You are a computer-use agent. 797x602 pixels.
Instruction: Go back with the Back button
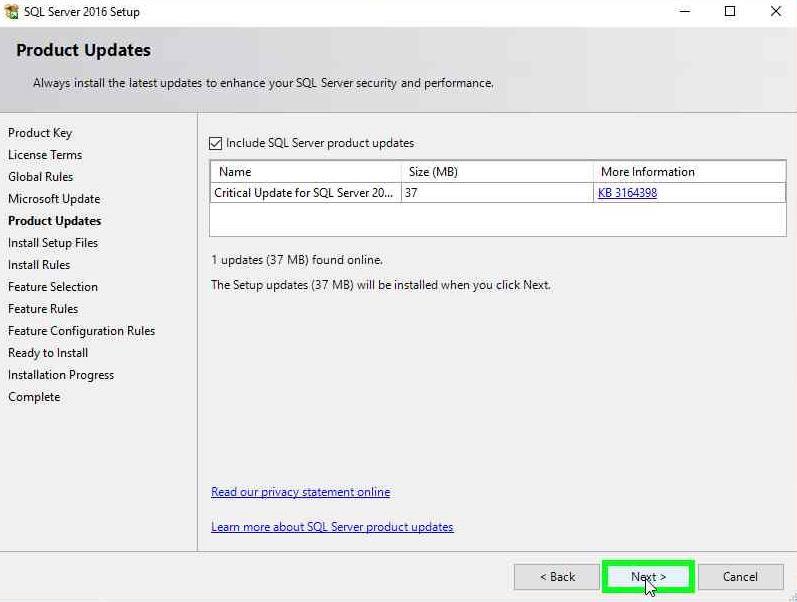[557, 577]
